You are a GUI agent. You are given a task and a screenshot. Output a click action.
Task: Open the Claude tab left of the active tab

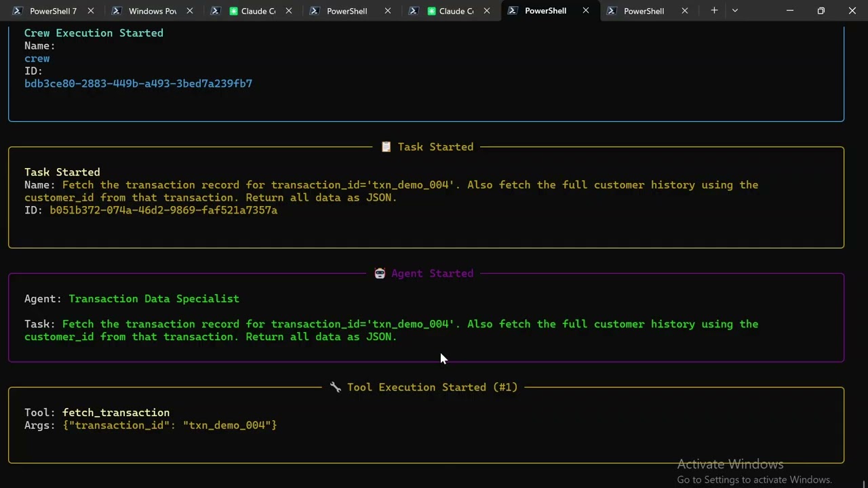[x=449, y=11]
